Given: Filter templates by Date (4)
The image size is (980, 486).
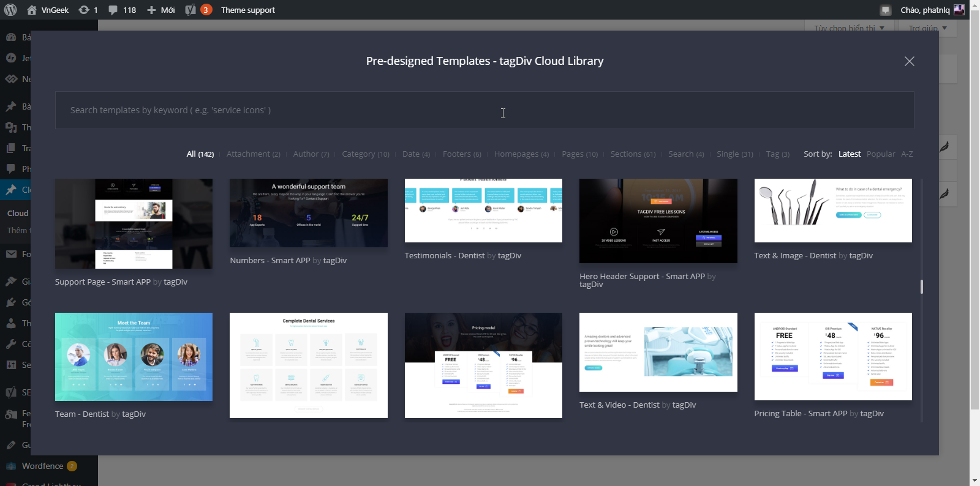Looking at the screenshot, I should pyautogui.click(x=416, y=154).
